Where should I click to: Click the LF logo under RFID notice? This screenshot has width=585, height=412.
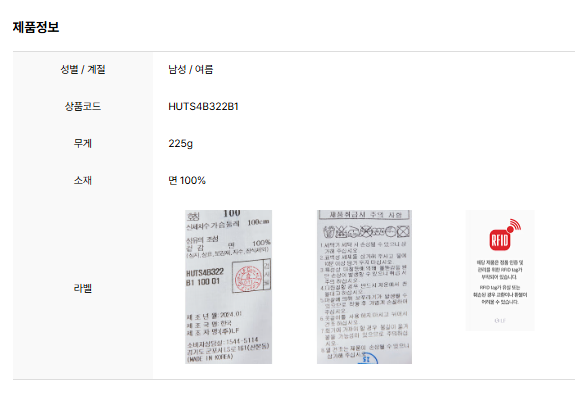coord(500,321)
